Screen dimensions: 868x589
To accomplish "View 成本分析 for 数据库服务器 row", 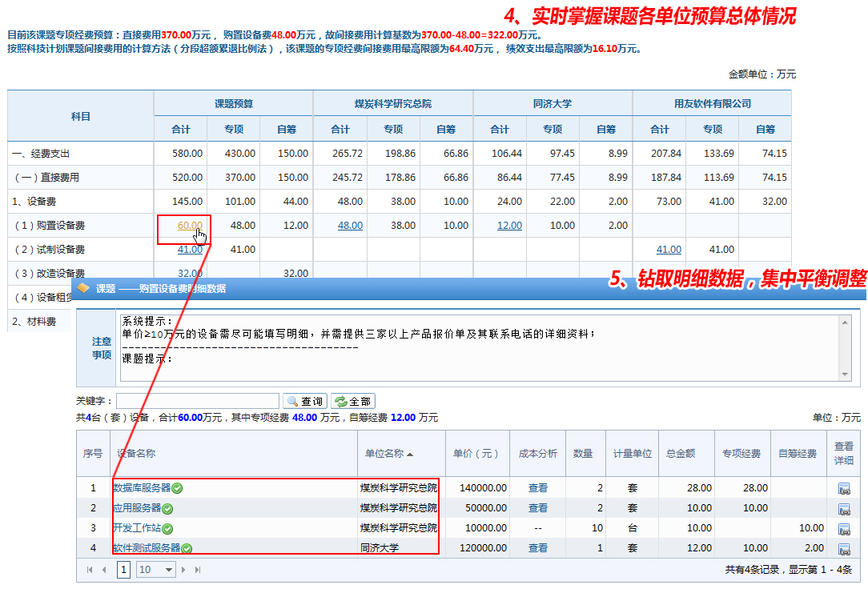I will (537, 487).
